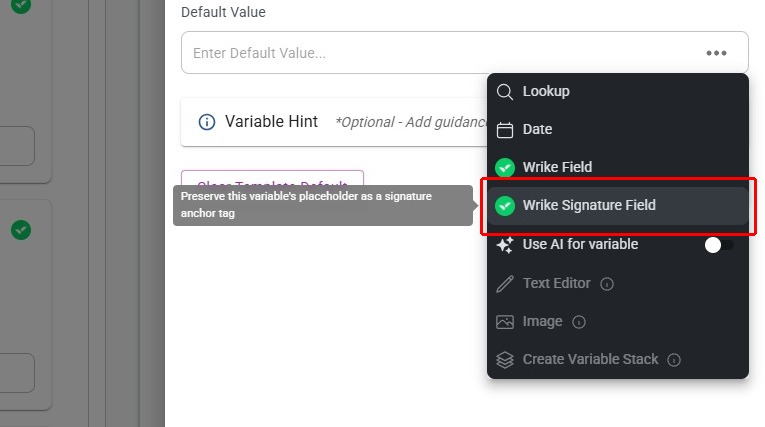Click the optional guidance field beside Variable Hint
The width and height of the screenshot is (765, 427).
(x=410, y=122)
